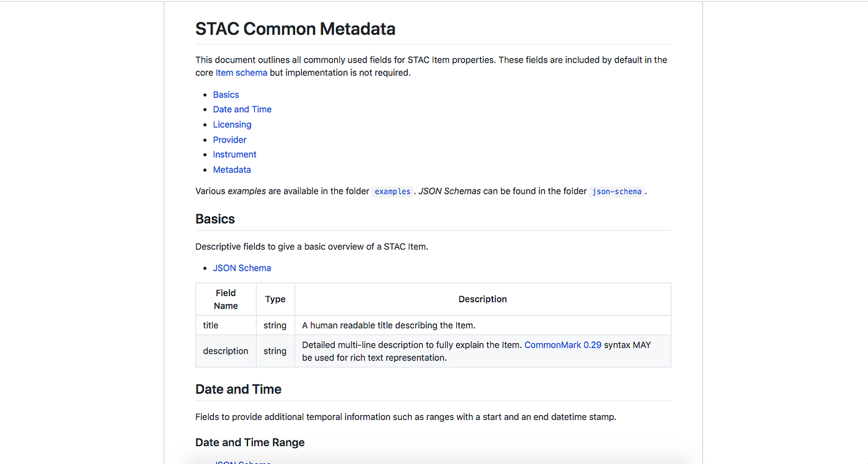The height and width of the screenshot is (464, 868).
Task: Click the Field Name column header
Action: 226,299
